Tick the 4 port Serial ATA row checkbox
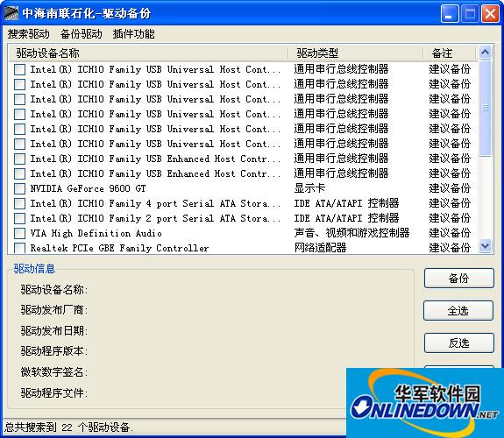This screenshot has height=438, width=504. [x=19, y=203]
